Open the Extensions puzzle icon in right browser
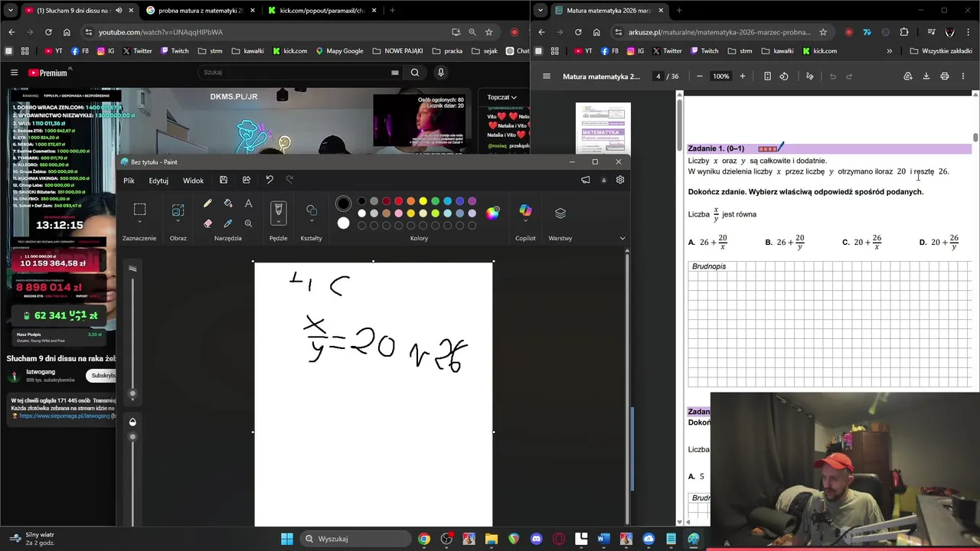The width and height of the screenshot is (980, 551). pyautogui.click(x=904, y=32)
